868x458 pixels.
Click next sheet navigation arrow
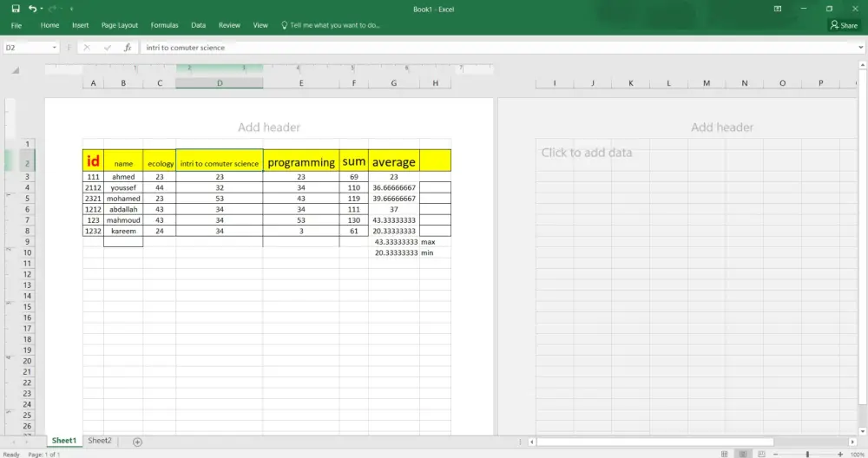tap(26, 442)
